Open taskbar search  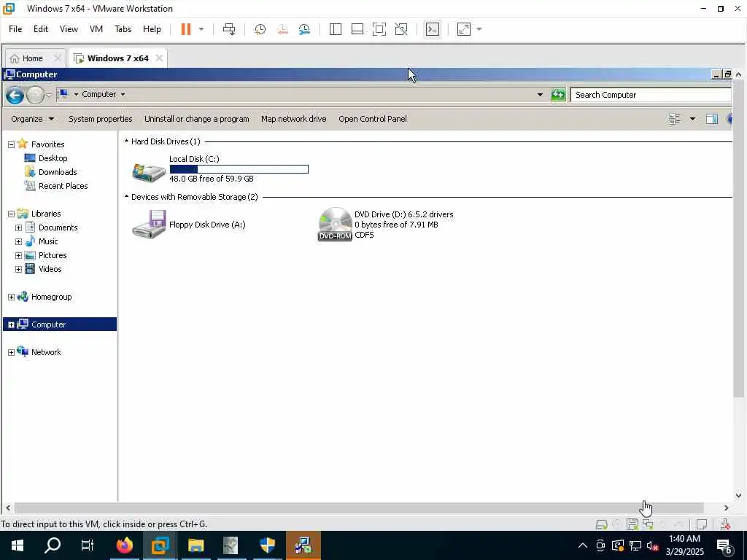pos(53,545)
